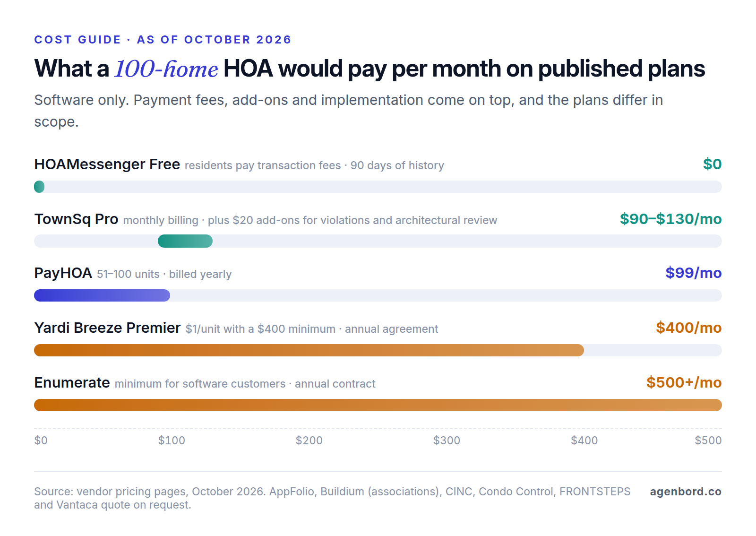
Task: Click the TownSq Pro teal range bar
Action: click(x=185, y=241)
